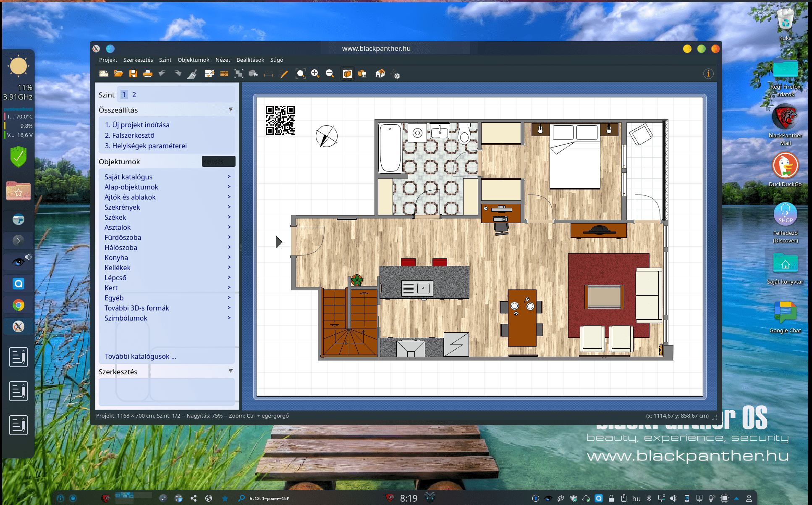The image size is (812, 505).
Task: Open the Objektumok menu
Action: [193, 60]
